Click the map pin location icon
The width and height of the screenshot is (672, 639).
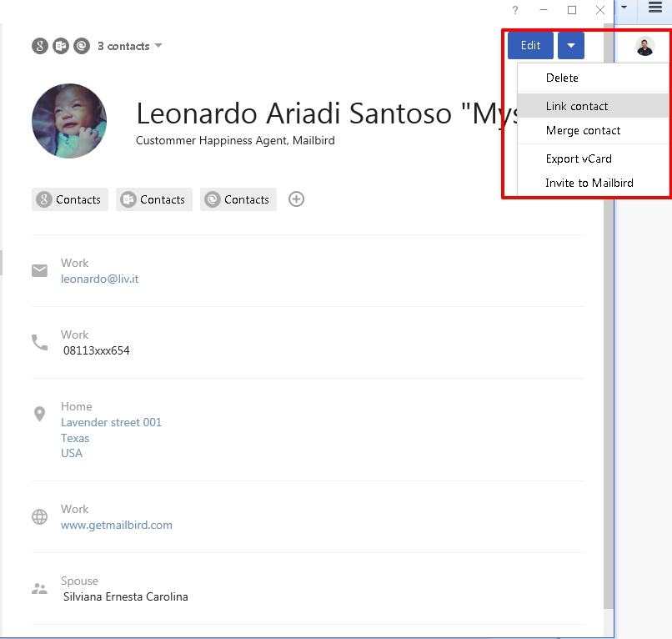[39, 414]
